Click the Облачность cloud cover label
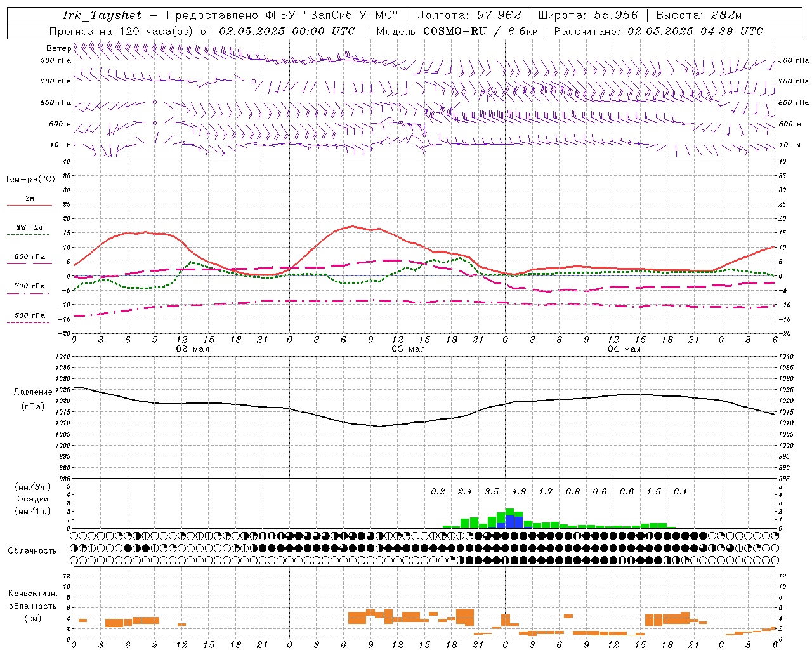 coord(32,551)
